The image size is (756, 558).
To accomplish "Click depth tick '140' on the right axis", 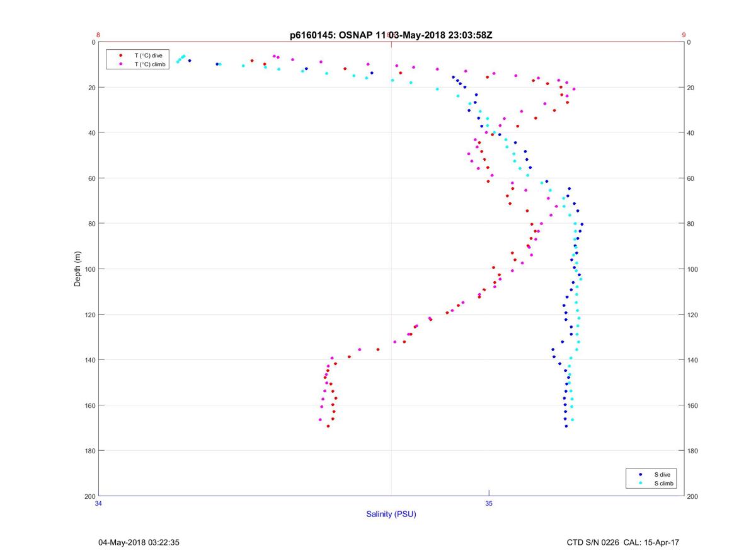I will (693, 360).
